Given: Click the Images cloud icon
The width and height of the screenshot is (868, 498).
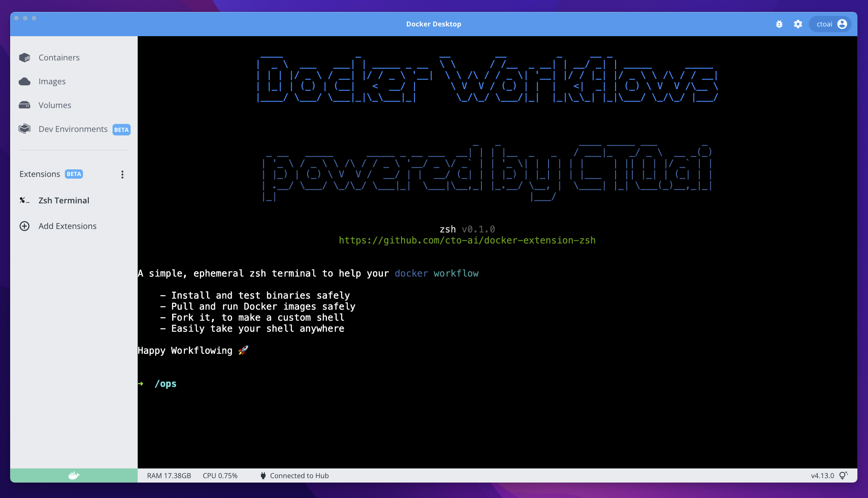Looking at the screenshot, I should [x=25, y=82].
